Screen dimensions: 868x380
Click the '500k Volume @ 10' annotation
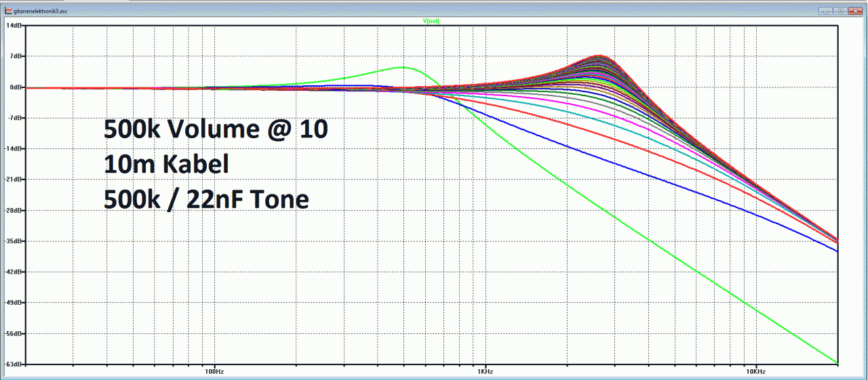[x=216, y=129]
